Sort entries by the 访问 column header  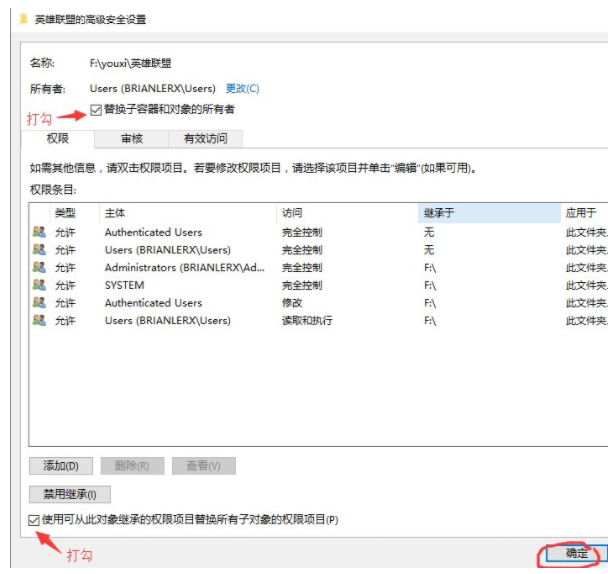346,213
